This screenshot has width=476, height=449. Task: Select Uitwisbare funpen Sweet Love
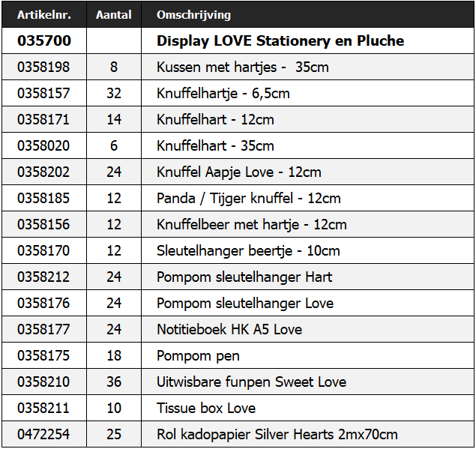point(251,382)
